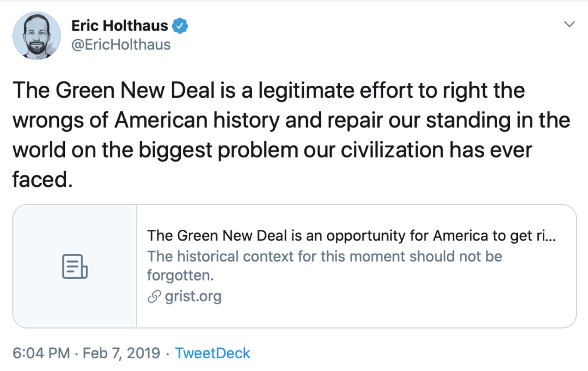Click the chain-link icon beside grist.org
588x371 pixels.
pos(154,296)
